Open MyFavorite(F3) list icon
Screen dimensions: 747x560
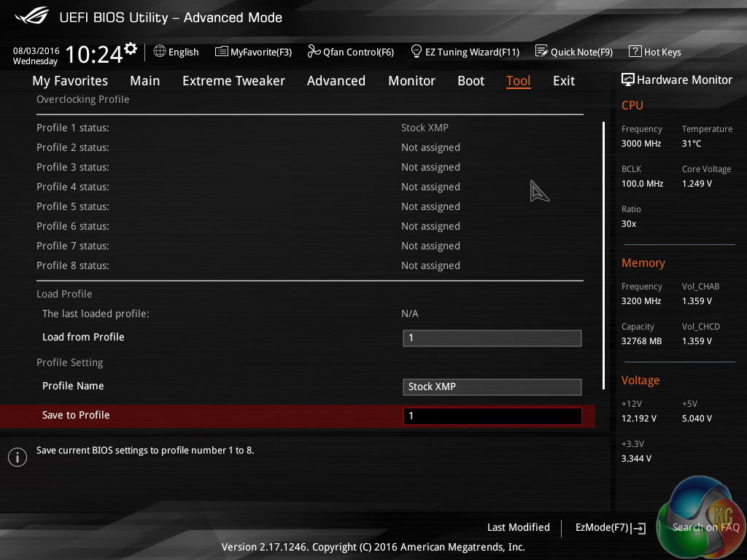coord(221,51)
